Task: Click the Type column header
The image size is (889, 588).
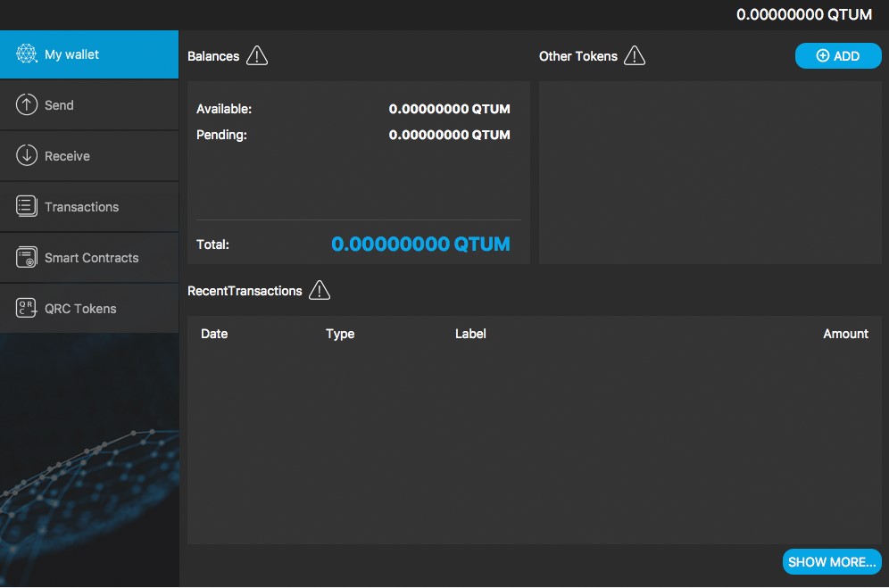Action: click(x=340, y=334)
